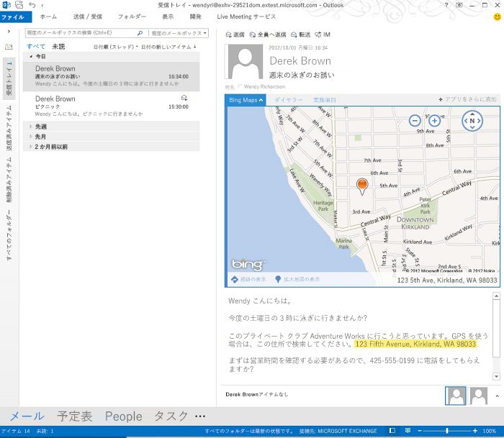Screen dimensions: 504x438
Task: Toggle 日付の新しいアイテム sort order
Action: (x=168, y=47)
